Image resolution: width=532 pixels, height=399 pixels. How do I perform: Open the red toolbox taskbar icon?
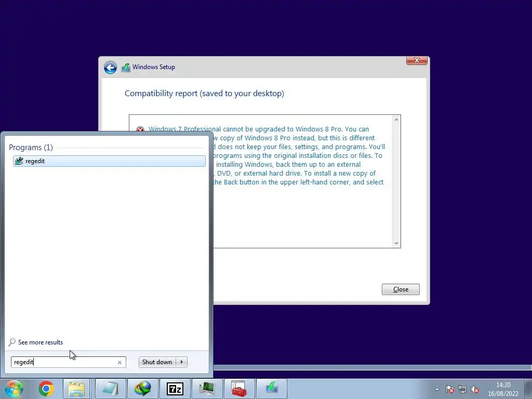coord(239,389)
